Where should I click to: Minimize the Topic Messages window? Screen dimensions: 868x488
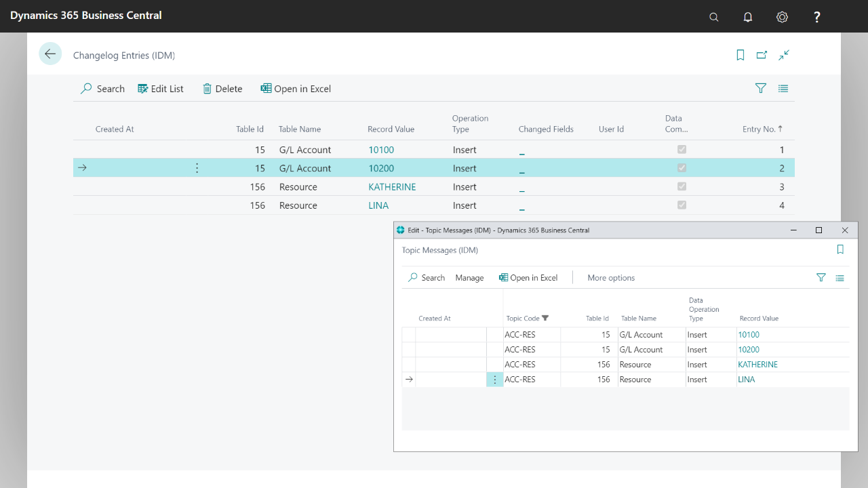tap(793, 230)
